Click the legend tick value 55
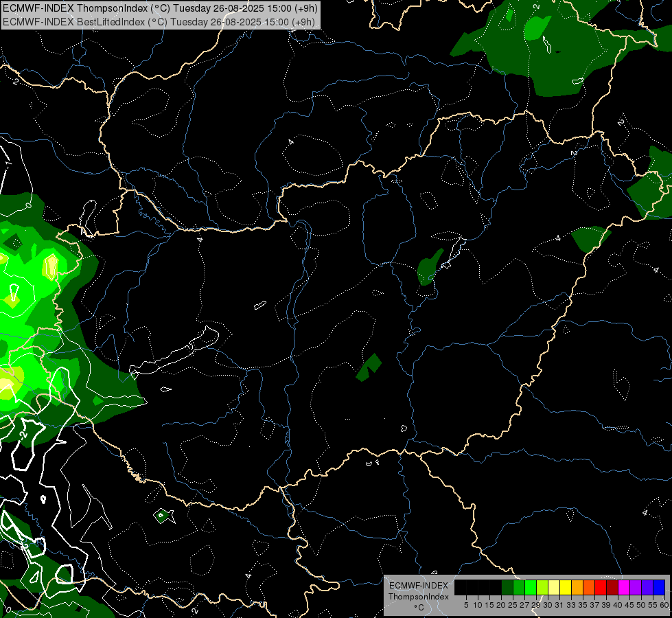The image size is (672, 618). click(653, 605)
